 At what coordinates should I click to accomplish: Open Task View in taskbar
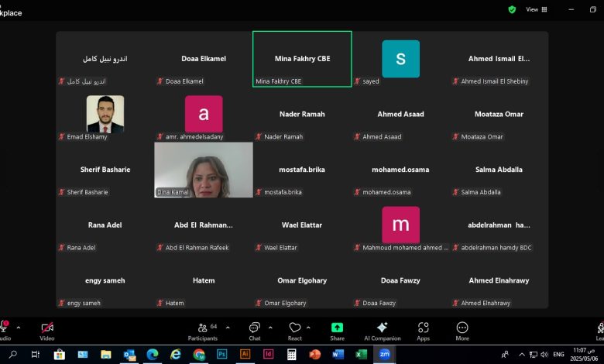pos(36,355)
